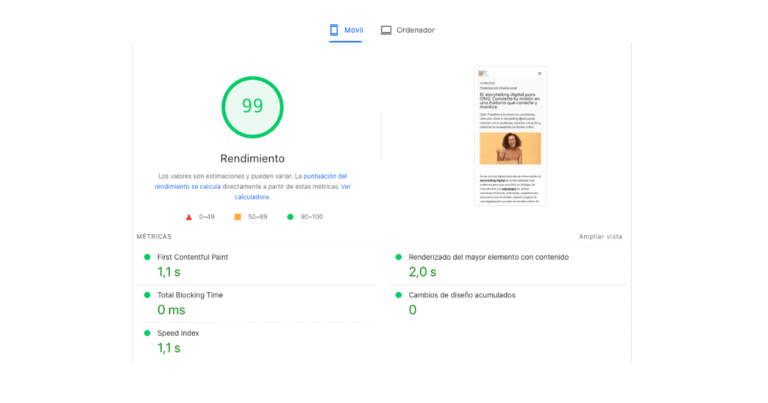
Task: Click the 'Rendimiento' heading
Action: coord(252,158)
